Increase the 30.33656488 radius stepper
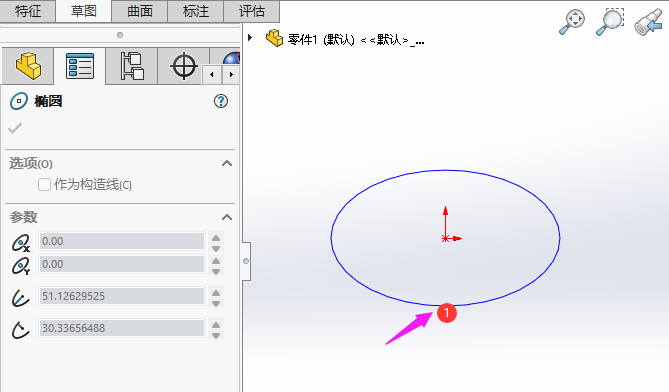This screenshot has height=392, width=669. pos(216,325)
